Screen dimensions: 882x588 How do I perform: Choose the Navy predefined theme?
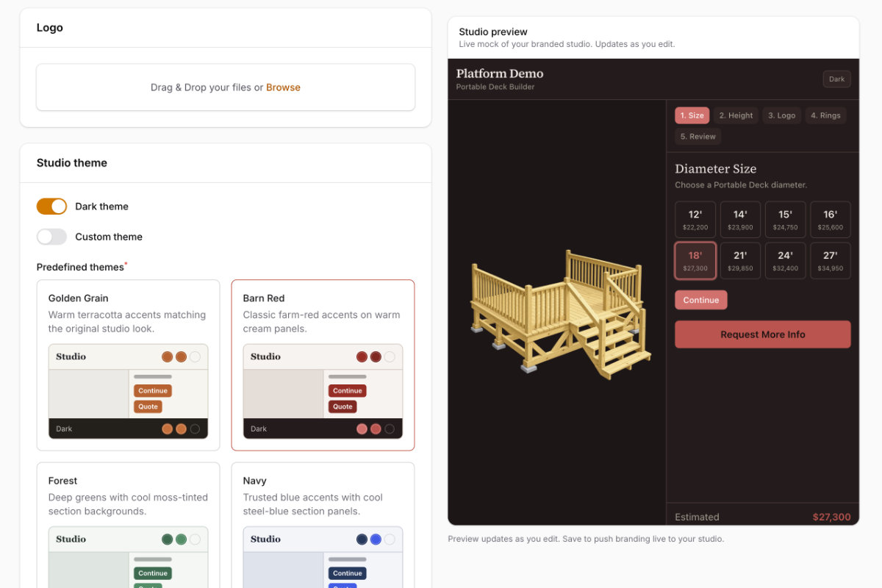[x=323, y=525]
